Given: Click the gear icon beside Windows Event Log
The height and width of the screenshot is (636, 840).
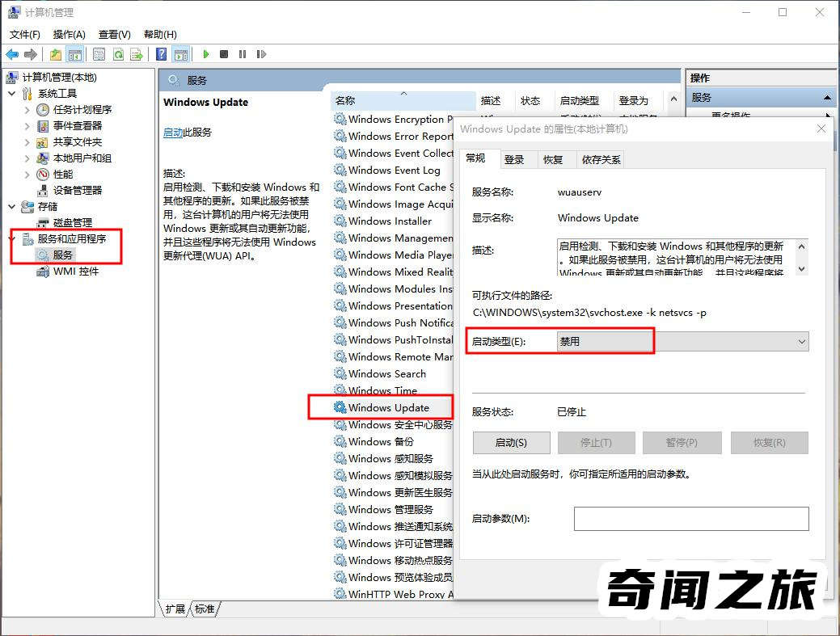Looking at the screenshot, I should click(x=340, y=170).
